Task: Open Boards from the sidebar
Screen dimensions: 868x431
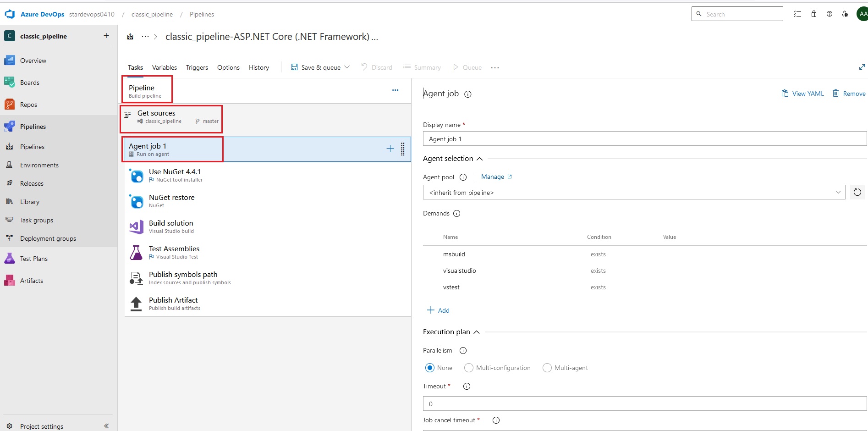Action: coord(30,83)
